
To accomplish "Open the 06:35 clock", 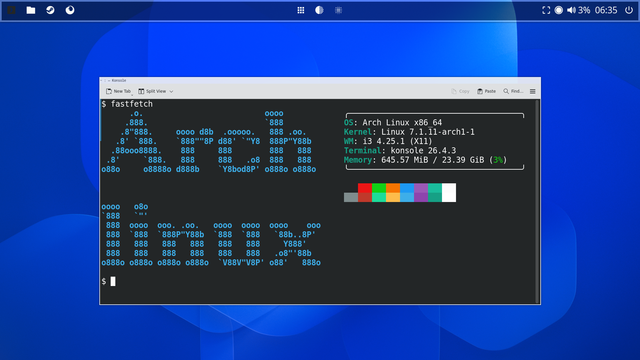I will (x=606, y=10).
